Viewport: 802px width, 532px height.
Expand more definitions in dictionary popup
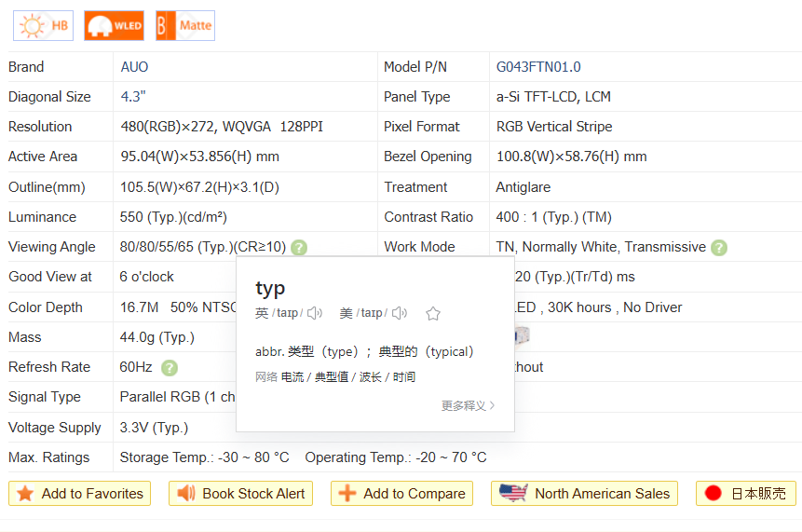click(468, 406)
